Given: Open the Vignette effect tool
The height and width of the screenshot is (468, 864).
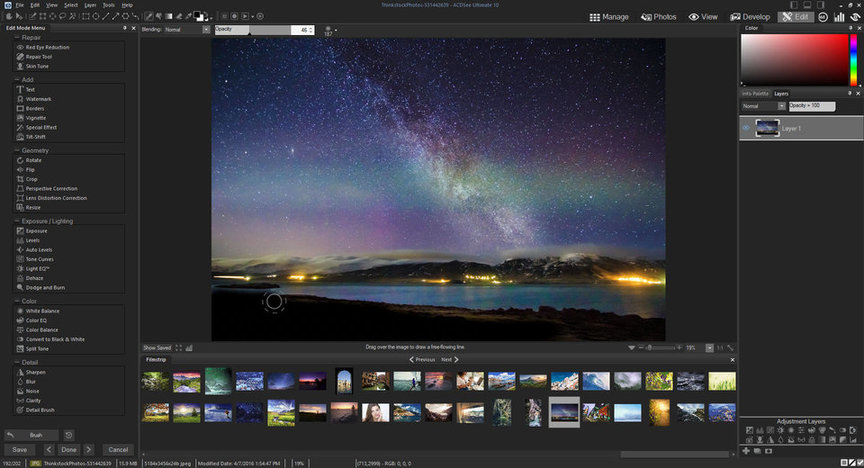Looking at the screenshot, I should 36,118.
